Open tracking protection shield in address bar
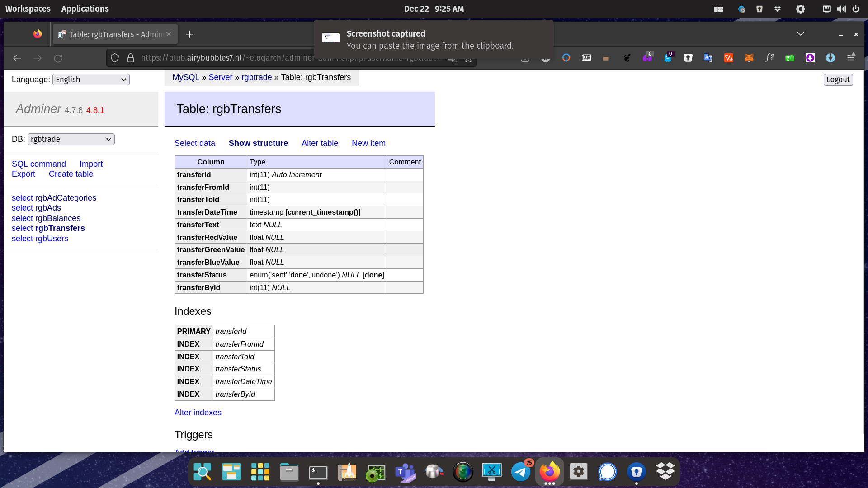The height and width of the screenshot is (488, 868). point(115,58)
